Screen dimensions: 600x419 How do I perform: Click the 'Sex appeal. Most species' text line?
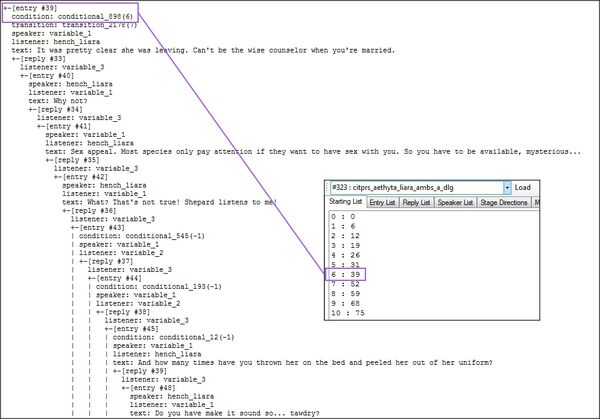tap(313, 152)
